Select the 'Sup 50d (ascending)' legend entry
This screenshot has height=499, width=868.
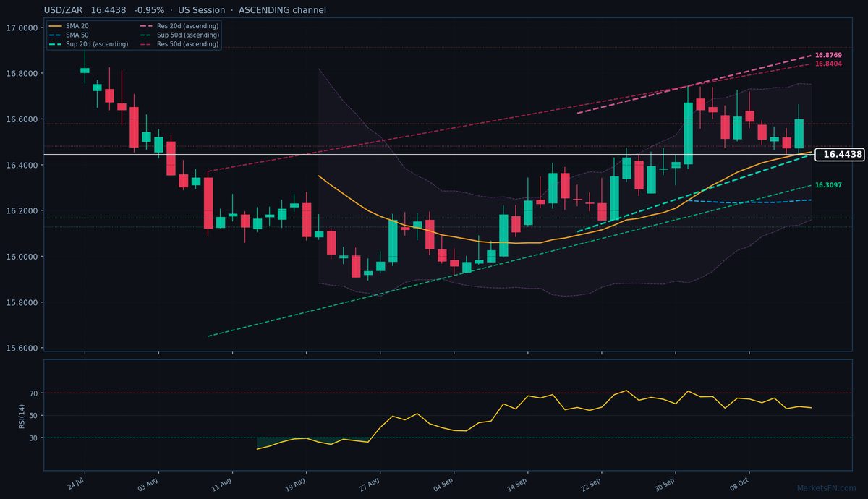click(178, 35)
